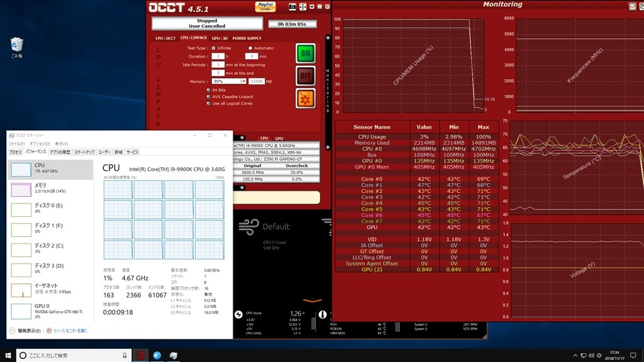Open the Windows Start menu
This screenshot has height=362, width=644.
[x=8, y=356]
